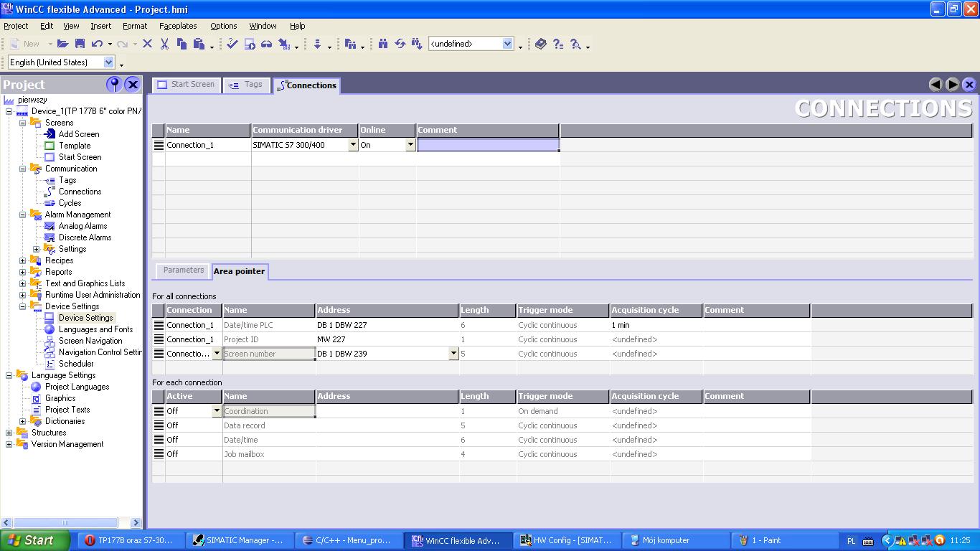
Task: Undo the last action
Action: (97, 44)
